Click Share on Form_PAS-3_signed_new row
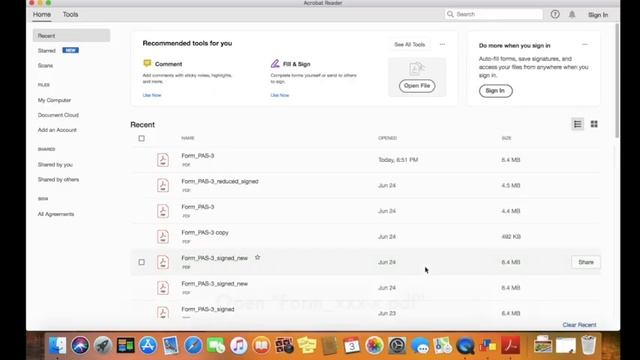The height and width of the screenshot is (360, 640). pos(586,262)
